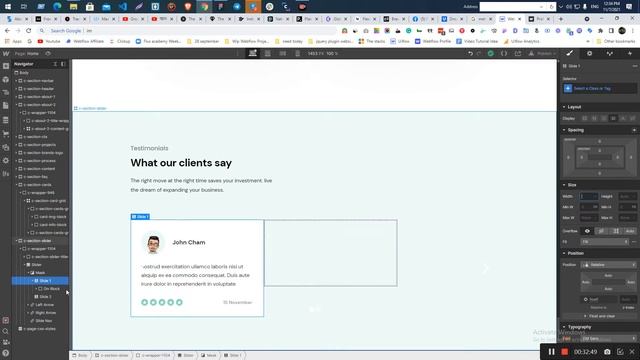The width and height of the screenshot is (640, 360).
Task: Open the CMS Collections panel icon
Action: pyautogui.click(x=6, y=120)
